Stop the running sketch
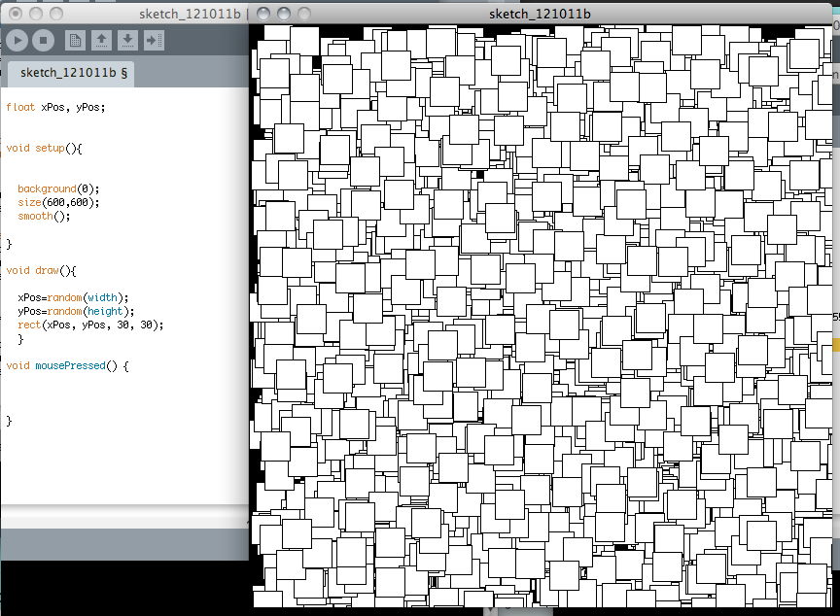840x616 pixels. tap(43, 40)
